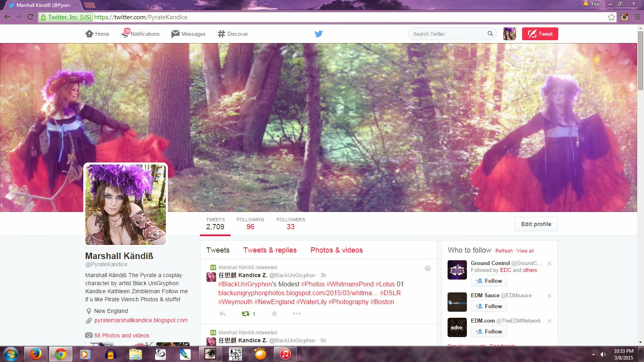Click the Instagram extension icon in toolbar

tap(625, 17)
